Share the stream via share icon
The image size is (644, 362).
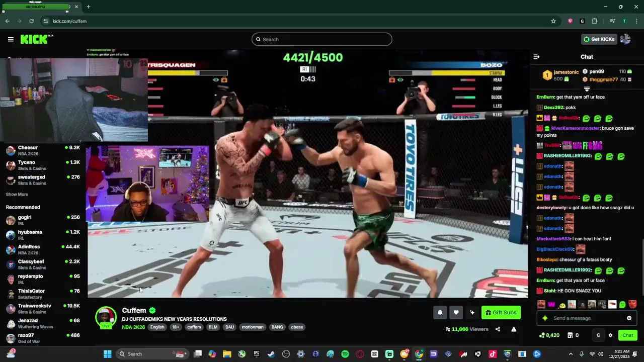pos(498,329)
